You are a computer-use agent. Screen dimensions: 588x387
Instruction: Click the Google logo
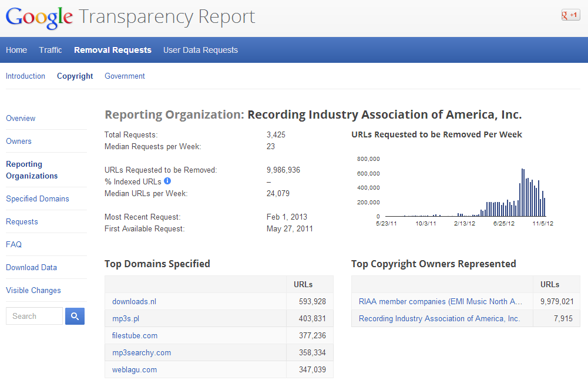[x=39, y=17]
